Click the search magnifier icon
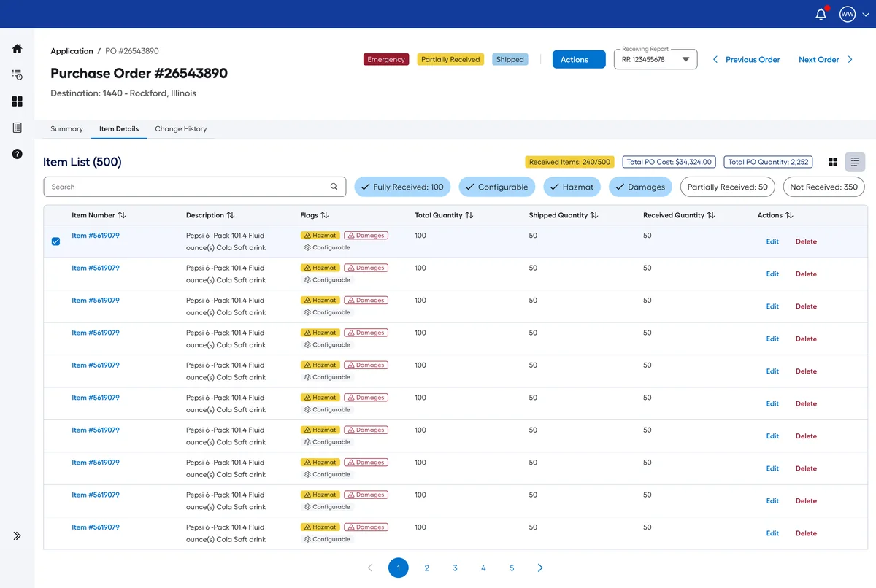Viewport: 876px width, 588px height. tap(334, 187)
